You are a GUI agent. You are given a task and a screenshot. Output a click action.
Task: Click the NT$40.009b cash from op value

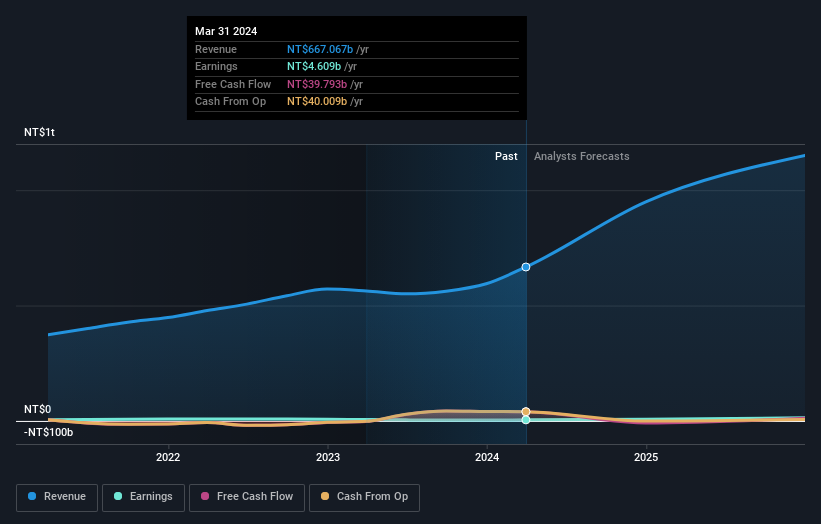click(317, 102)
